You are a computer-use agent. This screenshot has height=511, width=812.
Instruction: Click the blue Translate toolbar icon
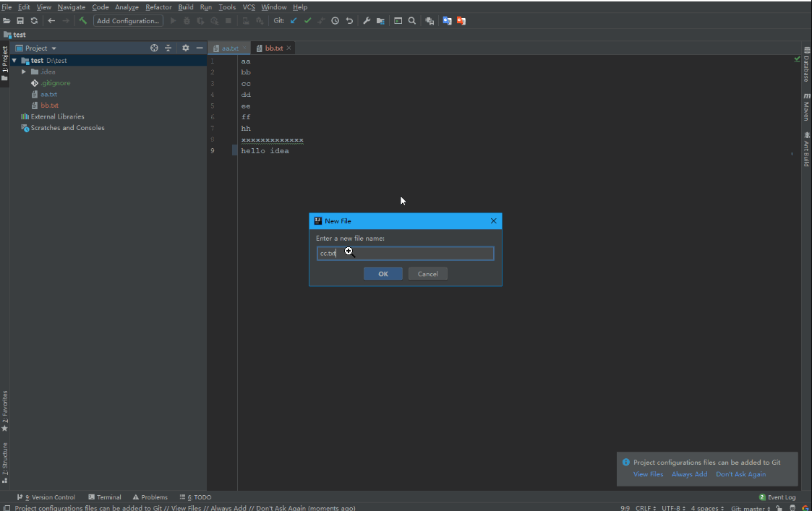click(x=447, y=21)
